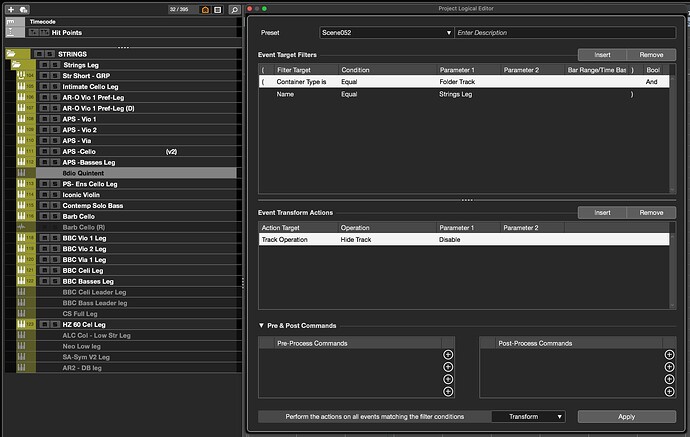The width and height of the screenshot is (690, 437).
Task: Click the orange track filter icon
Action: click(205, 10)
